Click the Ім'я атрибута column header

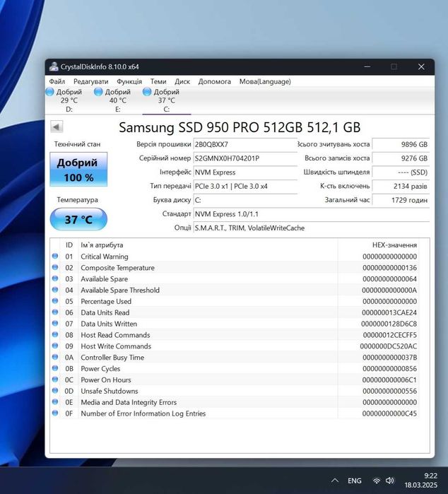coord(208,245)
